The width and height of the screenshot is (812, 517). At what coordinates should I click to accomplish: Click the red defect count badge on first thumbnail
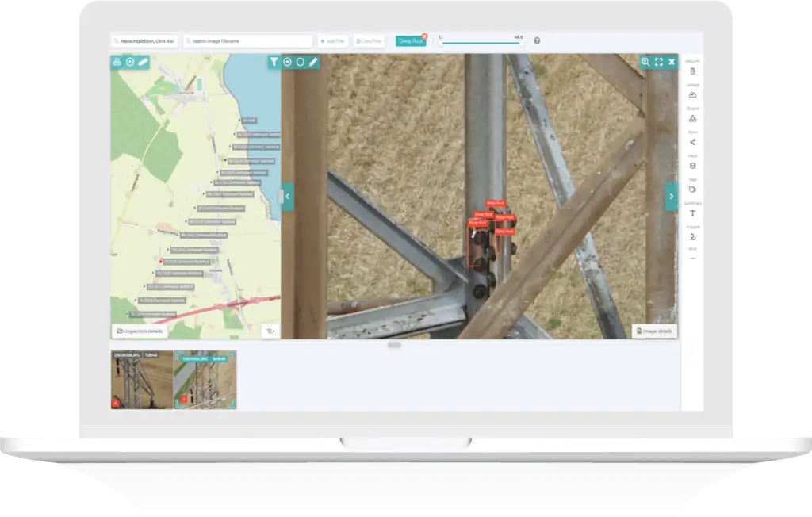click(116, 403)
